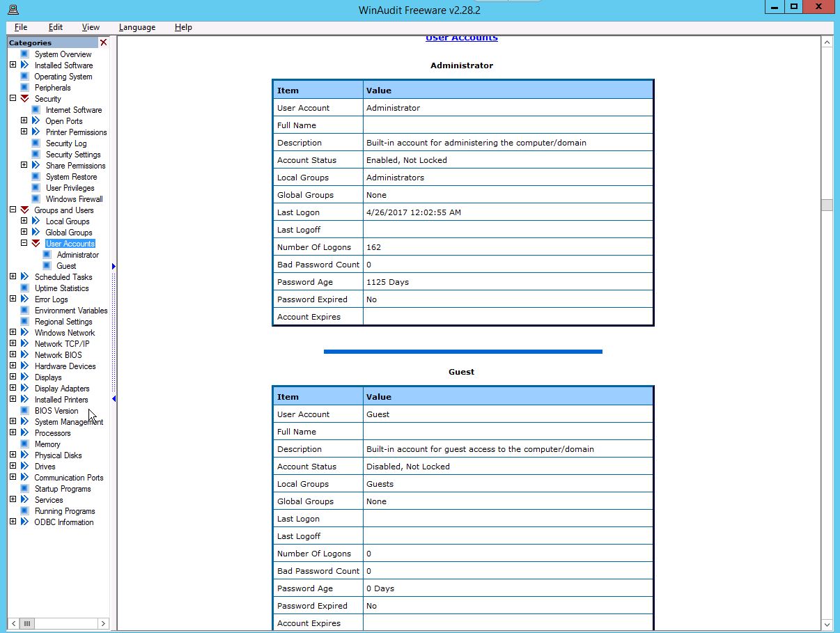Click the Uptime Statistics tree icon

click(x=24, y=288)
